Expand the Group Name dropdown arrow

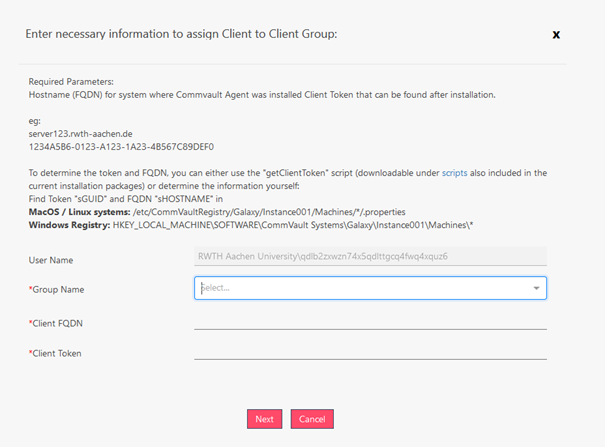click(x=537, y=288)
